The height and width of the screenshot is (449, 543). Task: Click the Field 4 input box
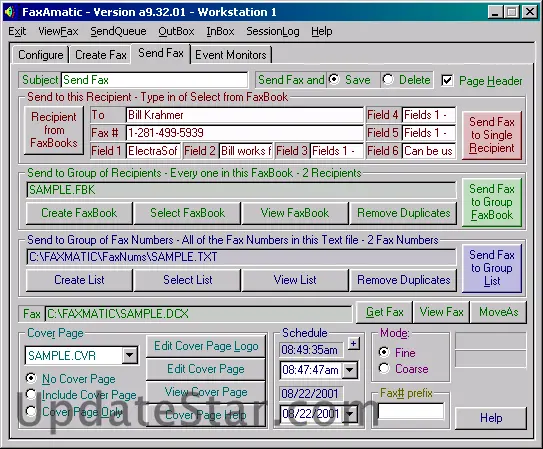click(x=429, y=115)
